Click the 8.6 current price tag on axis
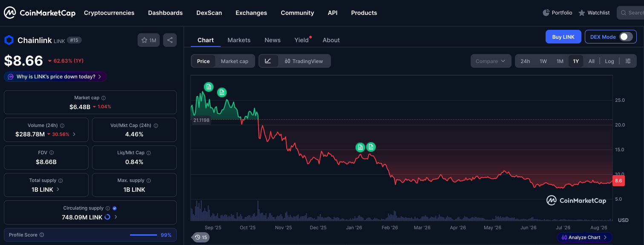The image size is (644, 245). (618, 181)
